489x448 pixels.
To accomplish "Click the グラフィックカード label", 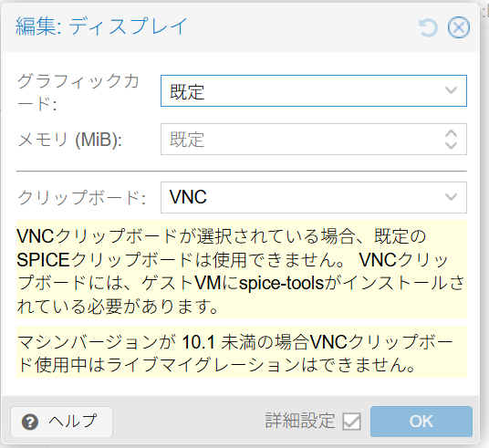I will (78, 92).
